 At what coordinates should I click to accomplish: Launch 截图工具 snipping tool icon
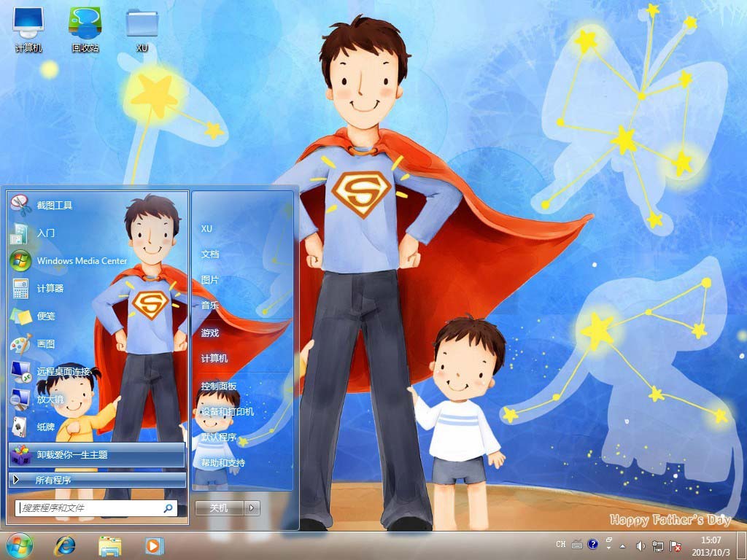(21, 205)
